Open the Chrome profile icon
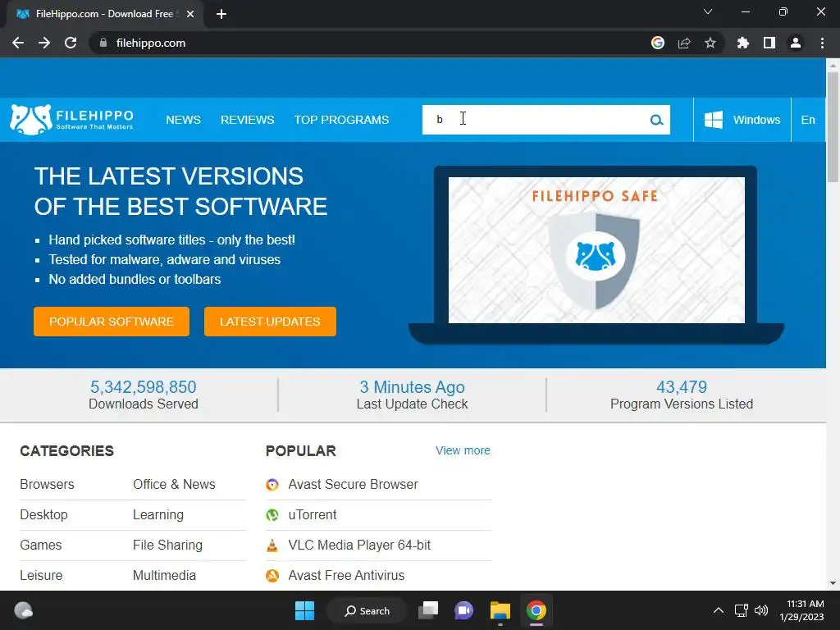The image size is (840, 630). point(796,43)
